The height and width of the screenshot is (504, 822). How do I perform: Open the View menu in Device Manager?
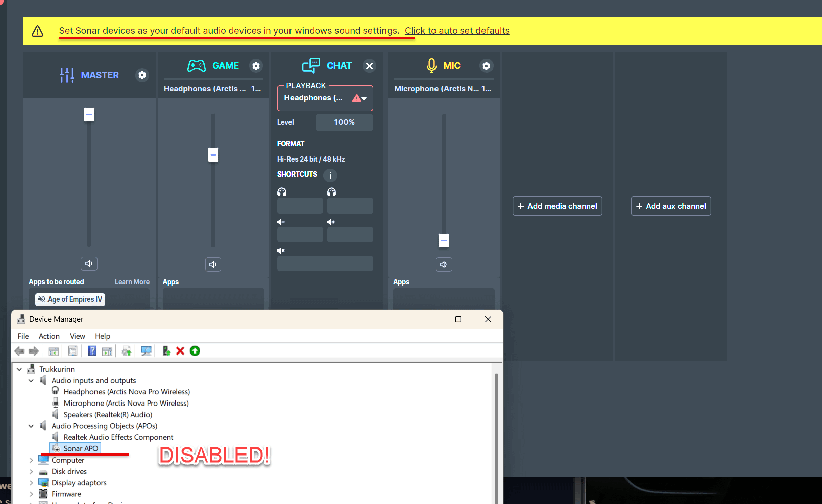coord(77,336)
